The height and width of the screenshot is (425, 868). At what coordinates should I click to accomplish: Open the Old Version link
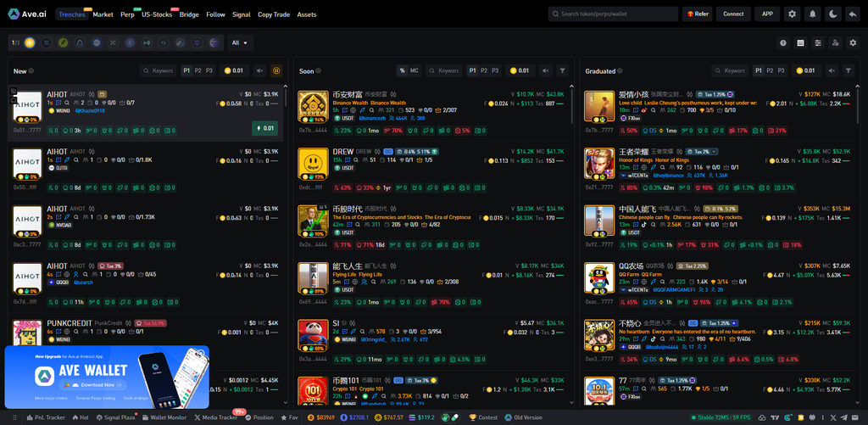click(x=523, y=417)
